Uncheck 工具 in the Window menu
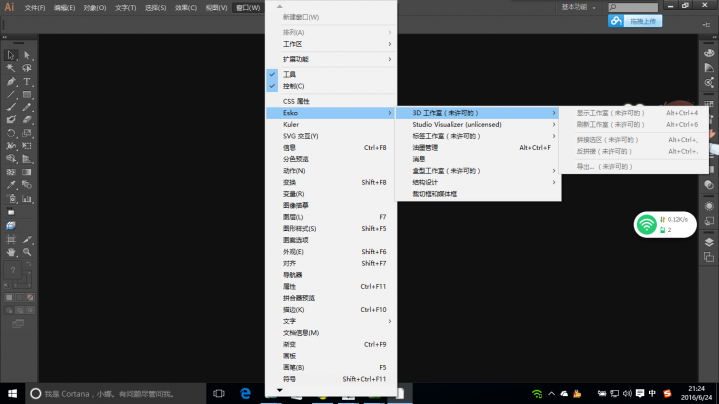The image size is (719, 404). point(288,74)
